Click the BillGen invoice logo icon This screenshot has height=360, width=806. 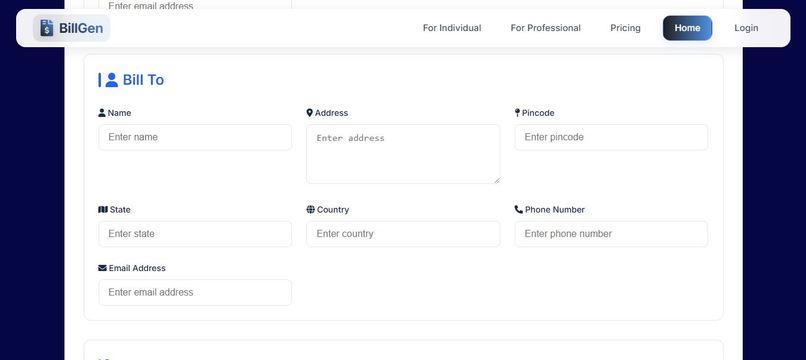tap(47, 28)
